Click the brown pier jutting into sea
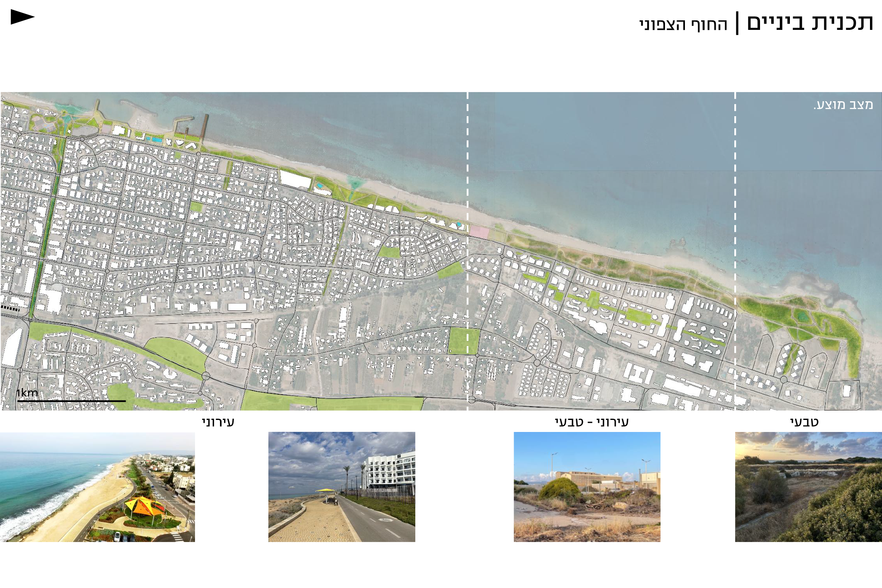Viewport: 882px width, 588px height. (x=205, y=127)
